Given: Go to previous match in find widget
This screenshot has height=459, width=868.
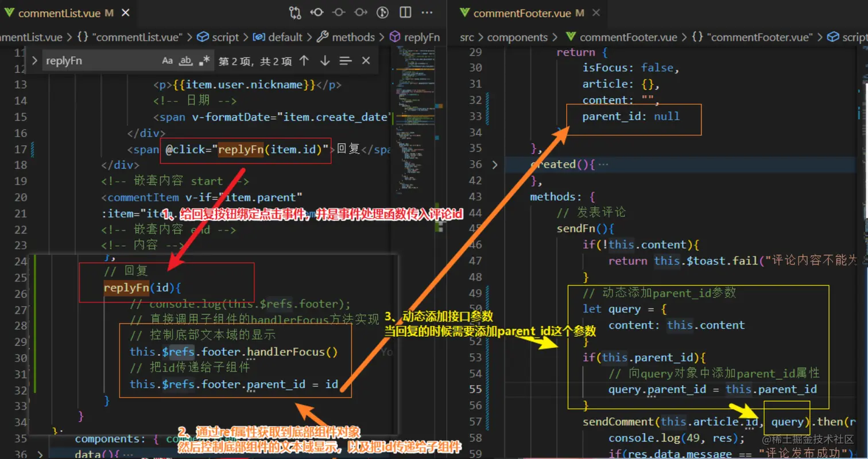Looking at the screenshot, I should tap(304, 60).
